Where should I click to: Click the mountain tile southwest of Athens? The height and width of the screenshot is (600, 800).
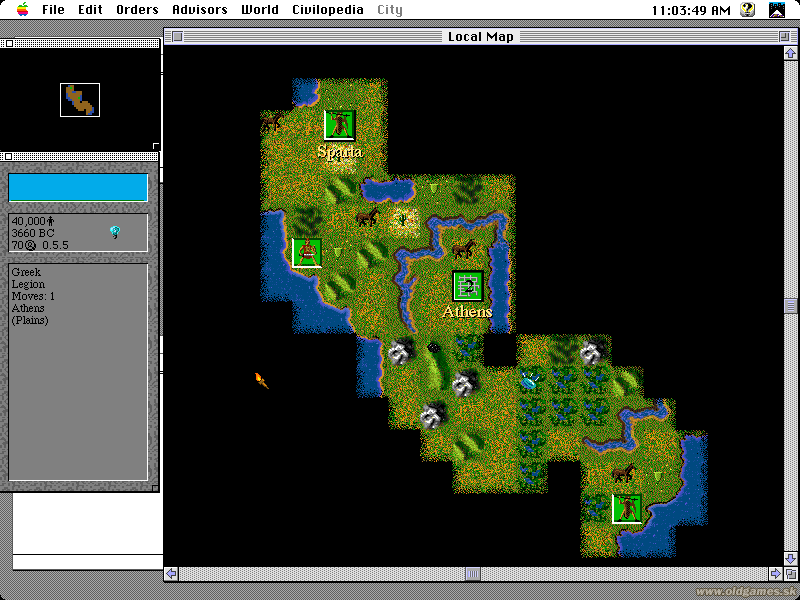pos(401,351)
